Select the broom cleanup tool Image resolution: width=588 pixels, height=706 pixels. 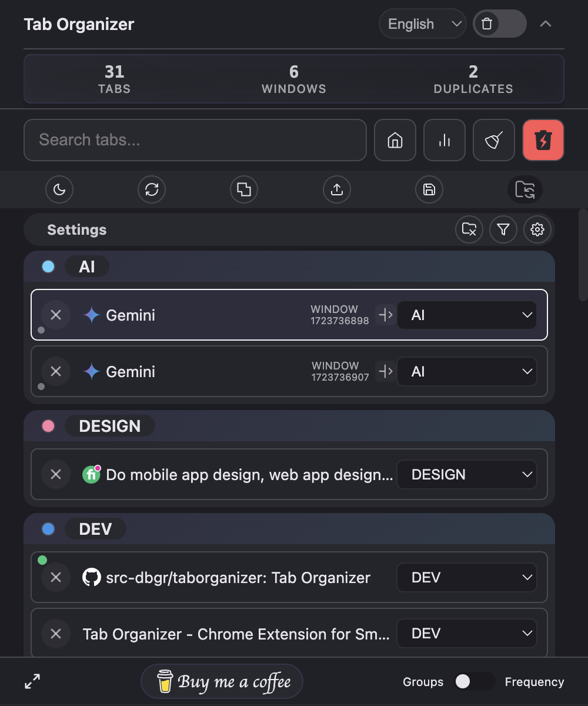(493, 140)
